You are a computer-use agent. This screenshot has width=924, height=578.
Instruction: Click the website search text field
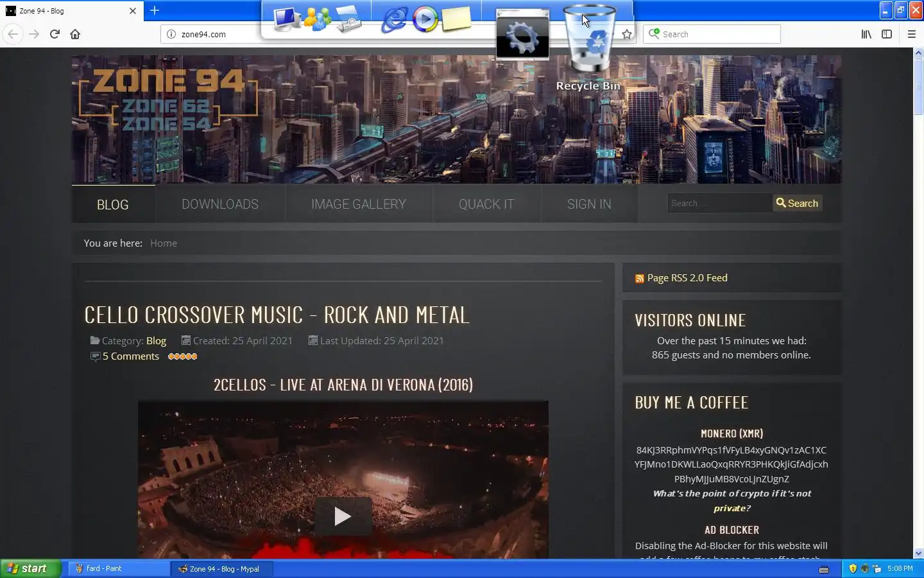(x=719, y=203)
